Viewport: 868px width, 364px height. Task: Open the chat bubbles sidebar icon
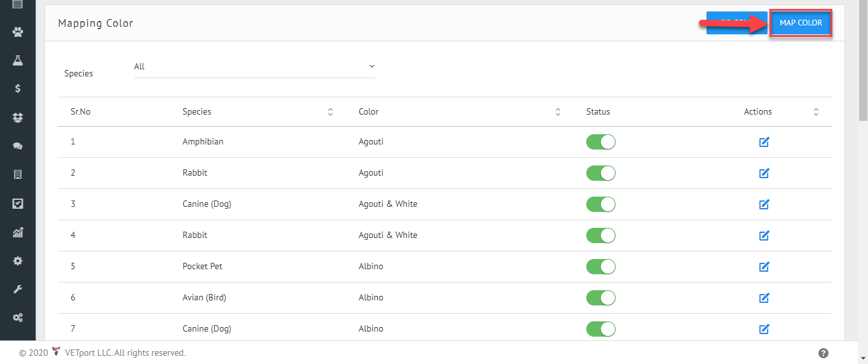tap(18, 146)
